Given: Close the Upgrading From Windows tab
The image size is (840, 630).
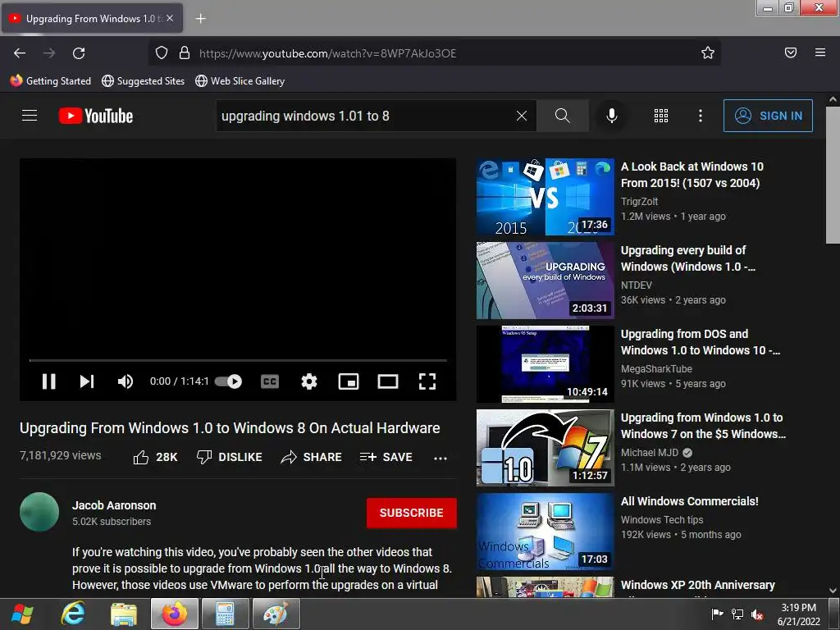Looking at the screenshot, I should (170, 18).
